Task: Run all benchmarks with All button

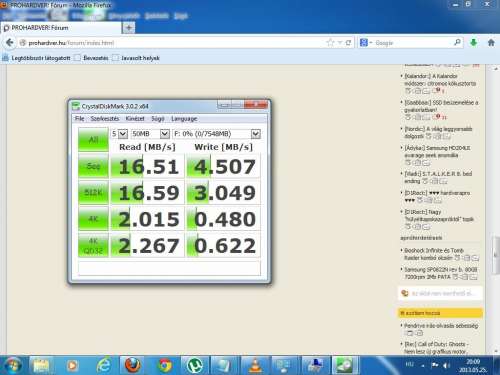Action: 93,140
